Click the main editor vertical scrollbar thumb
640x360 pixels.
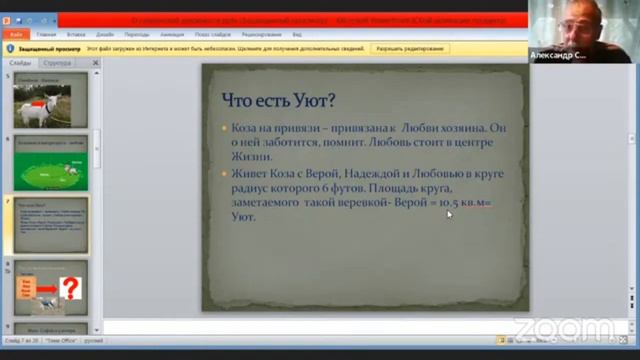(631, 139)
